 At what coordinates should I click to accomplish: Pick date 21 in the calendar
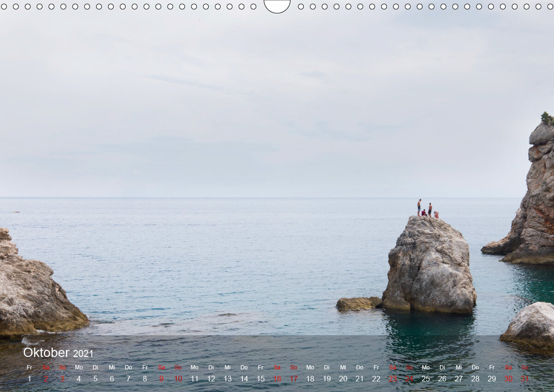(x=360, y=379)
